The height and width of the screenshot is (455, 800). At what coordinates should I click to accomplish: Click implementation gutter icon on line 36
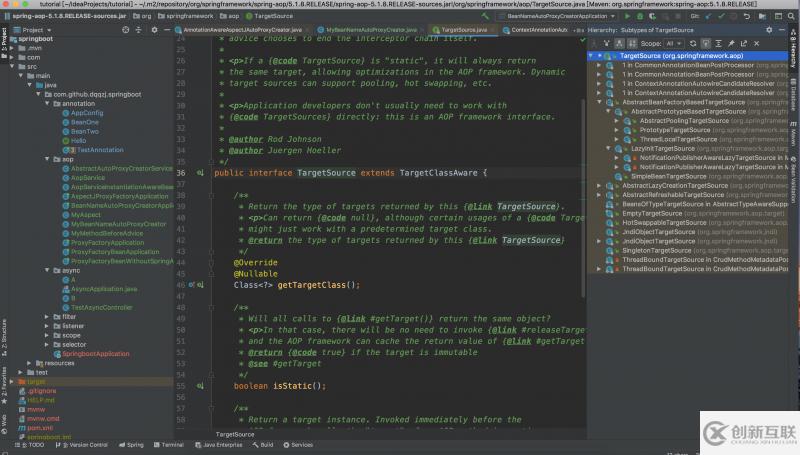pos(200,173)
